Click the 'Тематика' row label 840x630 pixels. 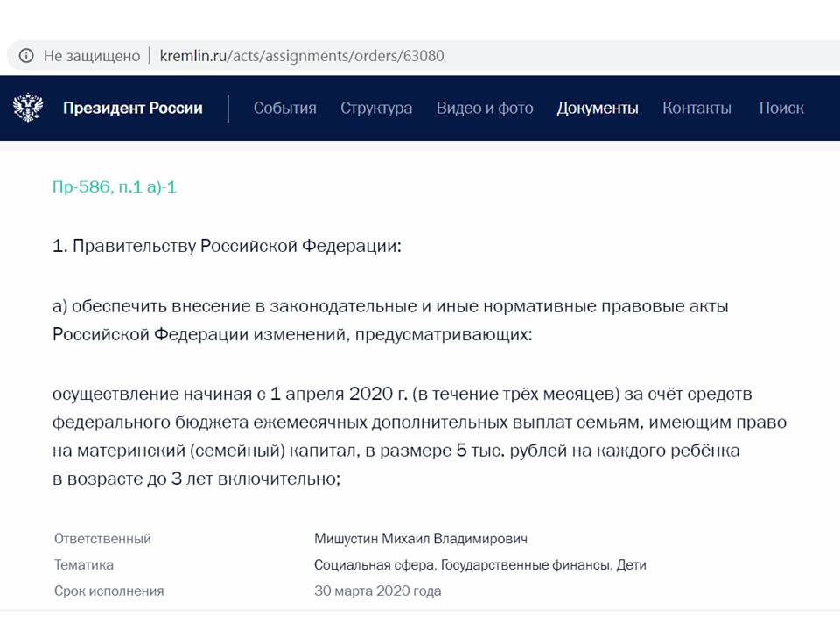[x=84, y=564]
